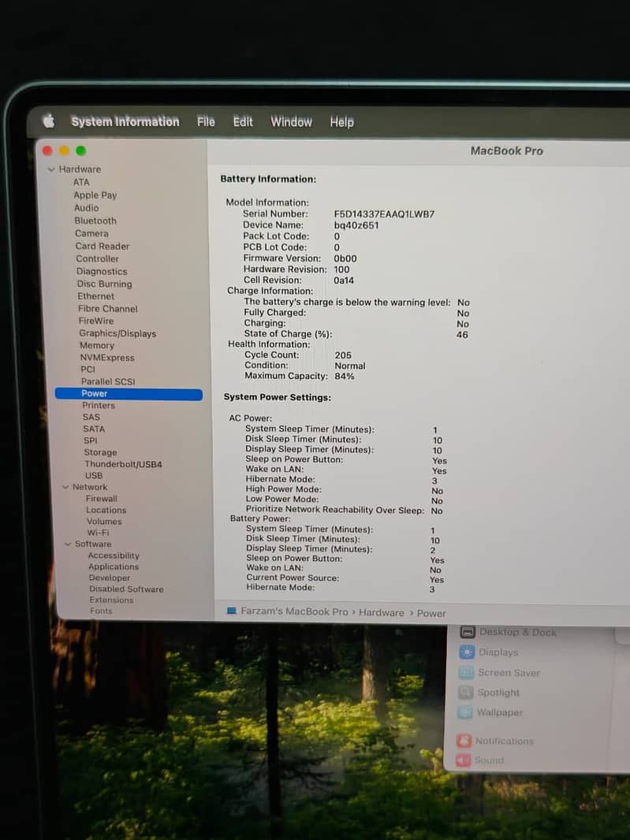Click the laptop icon in the path bar
630x840 pixels.
pos(232,611)
